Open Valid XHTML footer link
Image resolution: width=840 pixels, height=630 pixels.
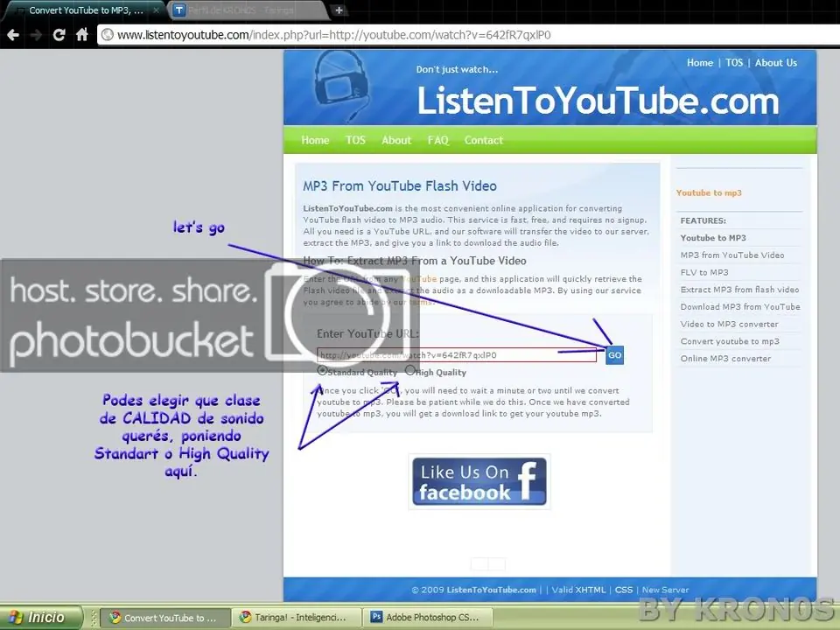pos(578,590)
